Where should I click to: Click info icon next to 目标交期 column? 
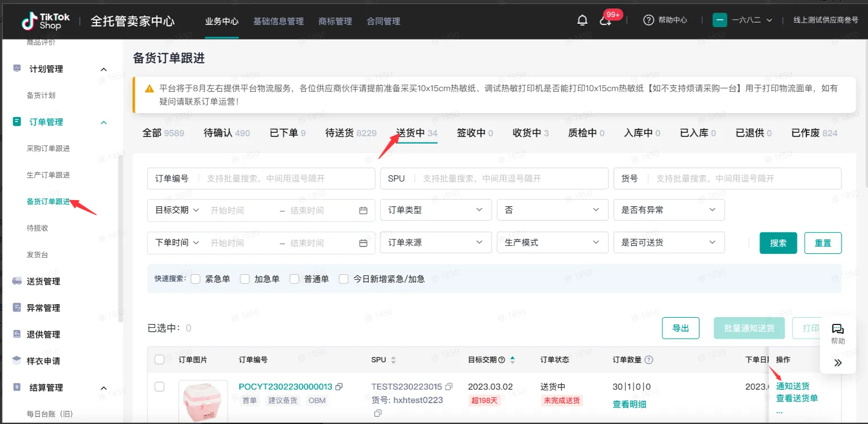[501, 360]
